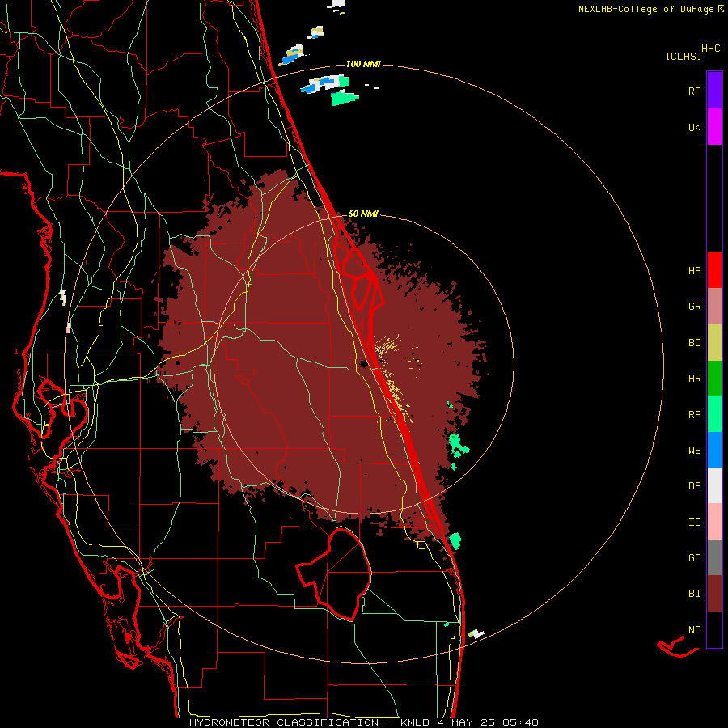The image size is (728, 728).
Task: Click the DS white legend swatch
Action: pos(714,485)
